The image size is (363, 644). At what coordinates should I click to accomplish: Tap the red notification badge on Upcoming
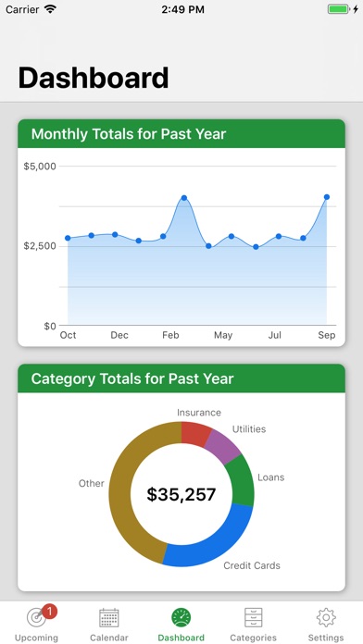(49, 612)
